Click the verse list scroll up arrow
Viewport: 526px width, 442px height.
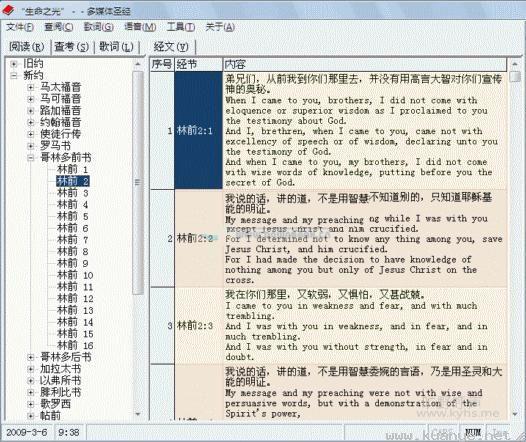click(x=515, y=64)
